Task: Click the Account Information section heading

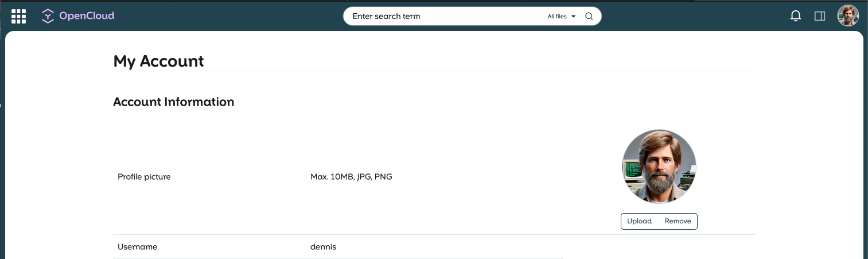Action: (173, 102)
